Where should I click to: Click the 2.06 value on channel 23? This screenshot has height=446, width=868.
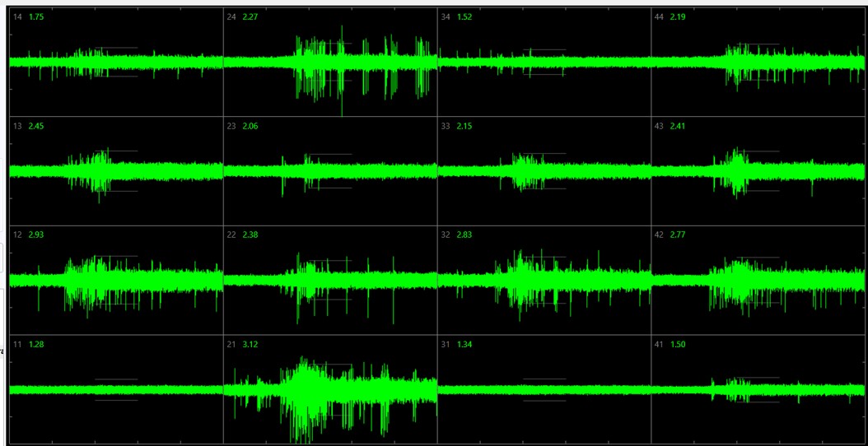tap(250, 126)
